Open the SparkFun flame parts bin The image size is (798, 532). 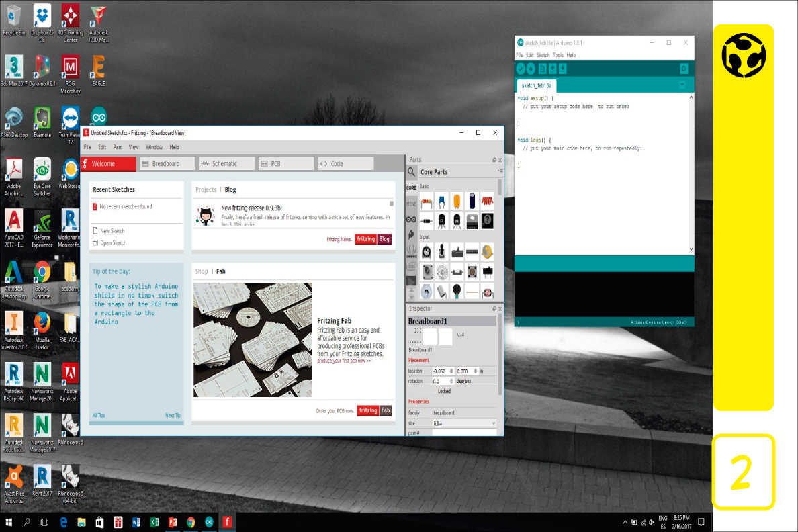pos(411,234)
